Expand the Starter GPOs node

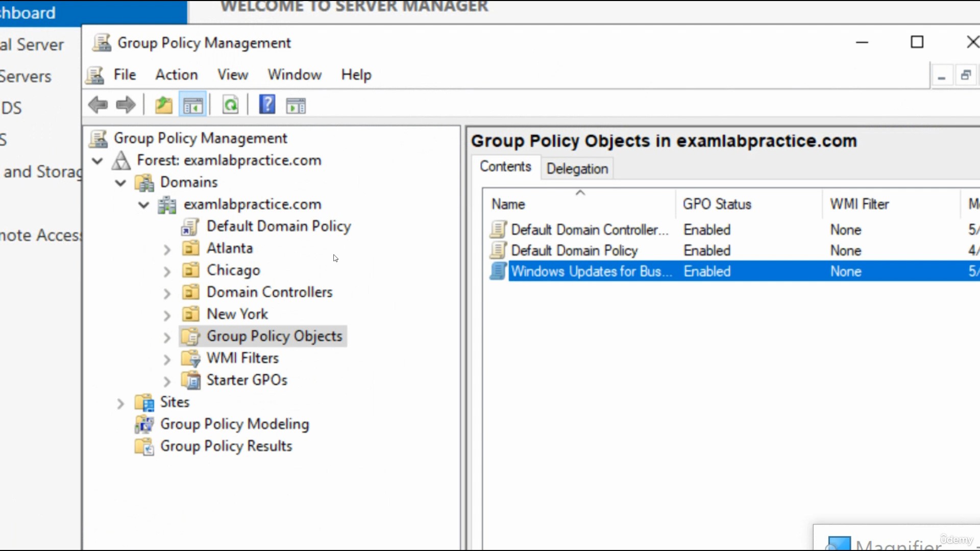point(167,381)
